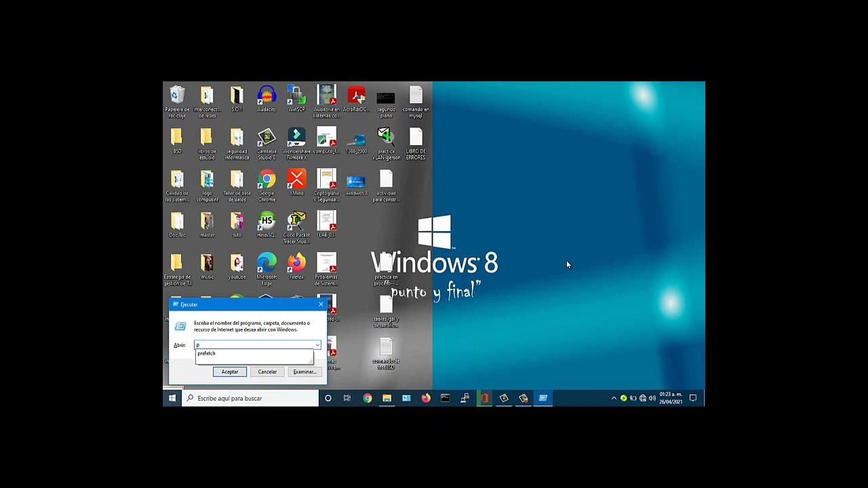Select the BSD folder on desktop
Image resolution: width=868 pixels, height=488 pixels.
pyautogui.click(x=177, y=141)
